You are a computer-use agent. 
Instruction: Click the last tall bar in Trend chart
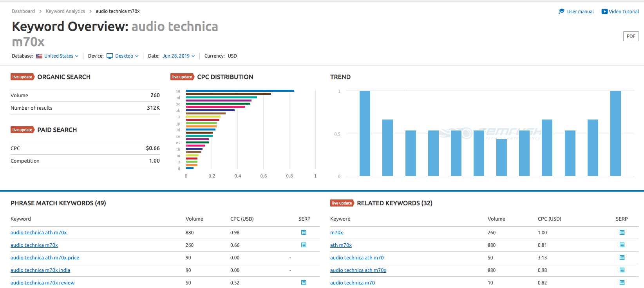pos(615,133)
